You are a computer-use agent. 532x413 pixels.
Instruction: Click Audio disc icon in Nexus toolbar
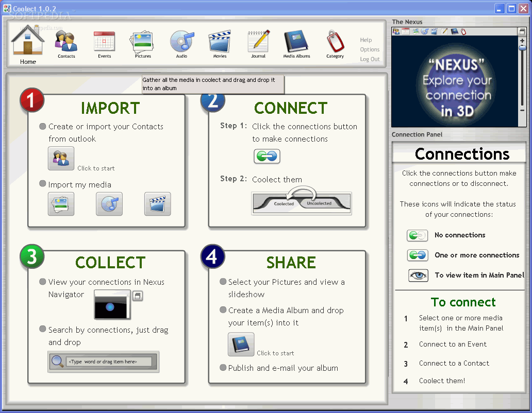pos(424,31)
